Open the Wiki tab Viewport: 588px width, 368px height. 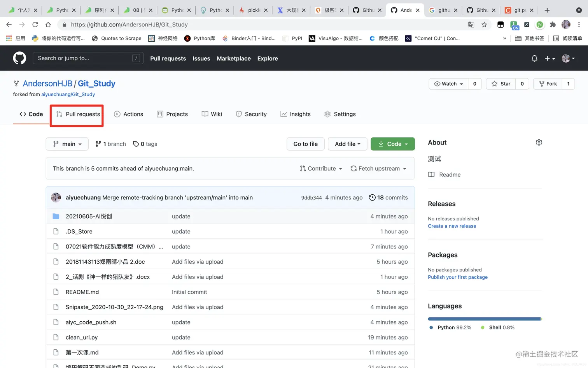point(212,114)
